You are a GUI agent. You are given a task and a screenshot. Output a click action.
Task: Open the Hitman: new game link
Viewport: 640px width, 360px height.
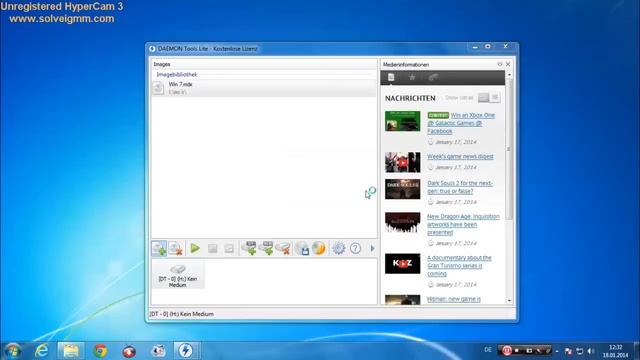pyautogui.click(x=453, y=299)
